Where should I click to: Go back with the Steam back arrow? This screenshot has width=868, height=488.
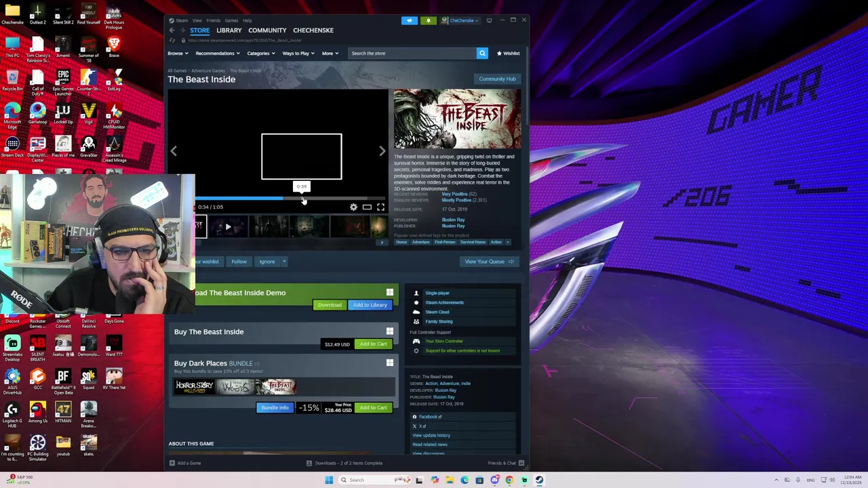172,30
